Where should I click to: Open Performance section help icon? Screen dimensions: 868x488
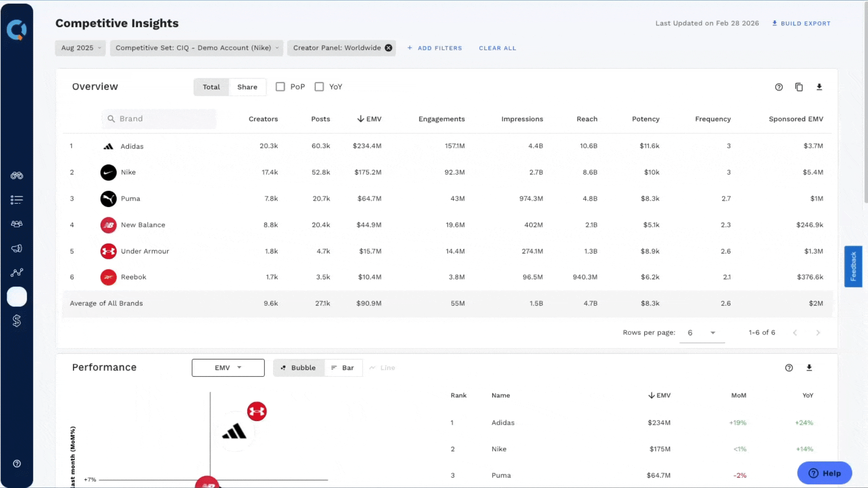(x=789, y=368)
